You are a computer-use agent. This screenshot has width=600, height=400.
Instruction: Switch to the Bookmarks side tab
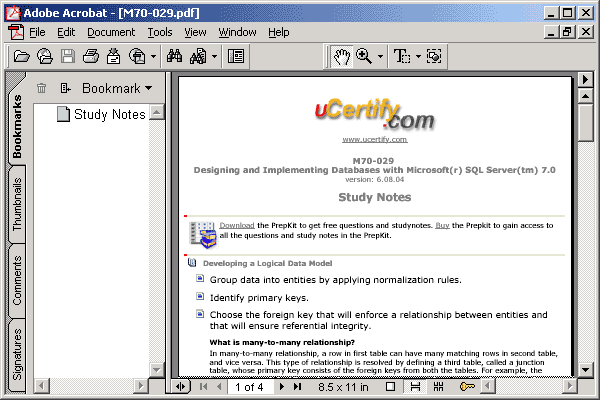pyautogui.click(x=17, y=126)
